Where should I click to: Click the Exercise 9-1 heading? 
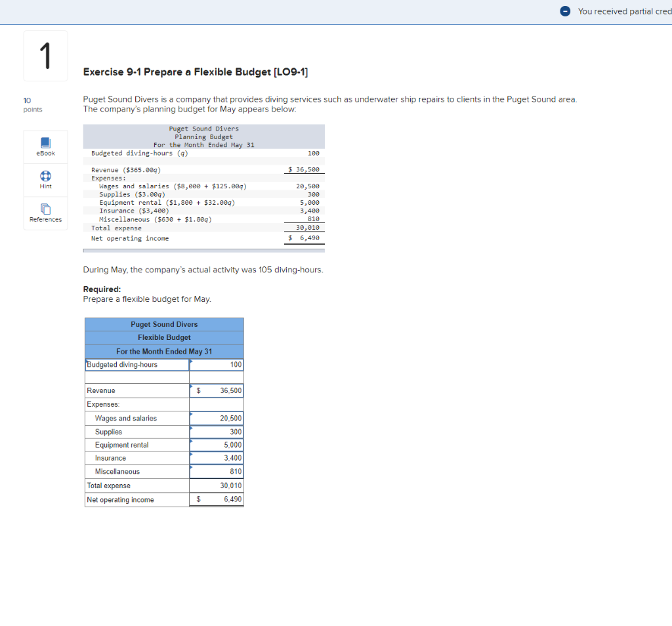[x=196, y=72]
